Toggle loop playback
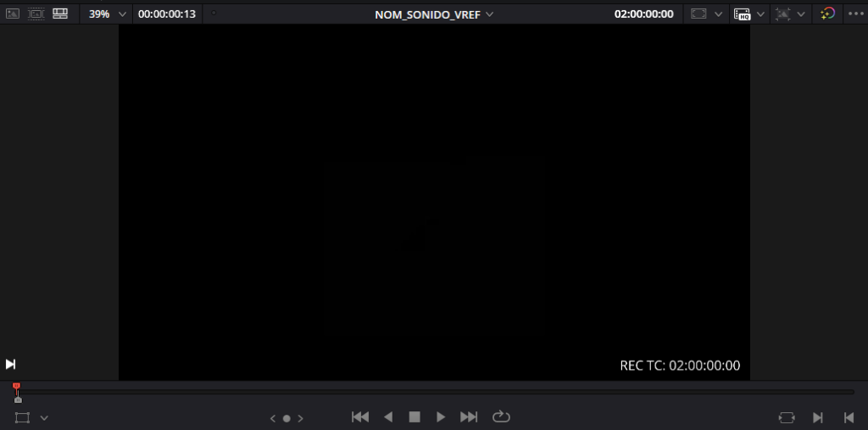Image resolution: width=868 pixels, height=430 pixels. coord(501,416)
